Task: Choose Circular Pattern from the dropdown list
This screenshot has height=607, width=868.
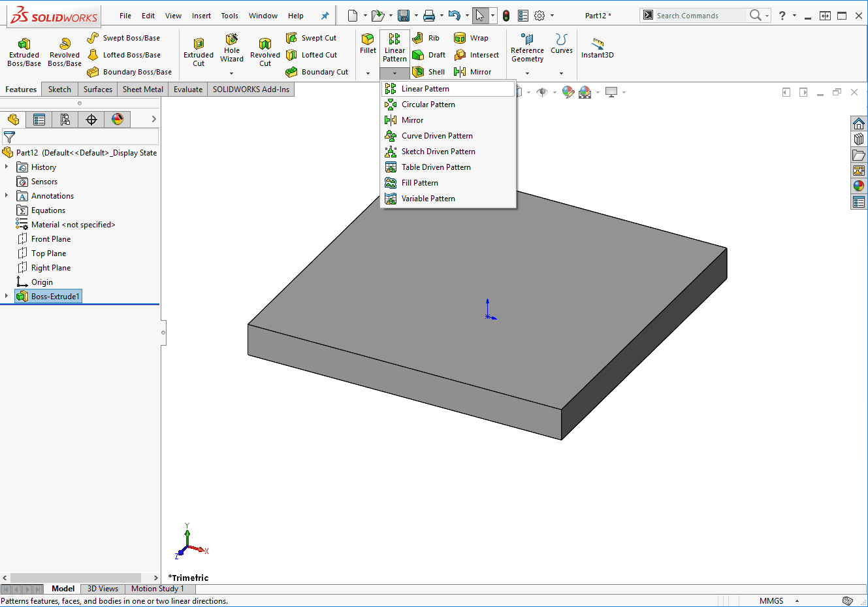Action: 428,105
